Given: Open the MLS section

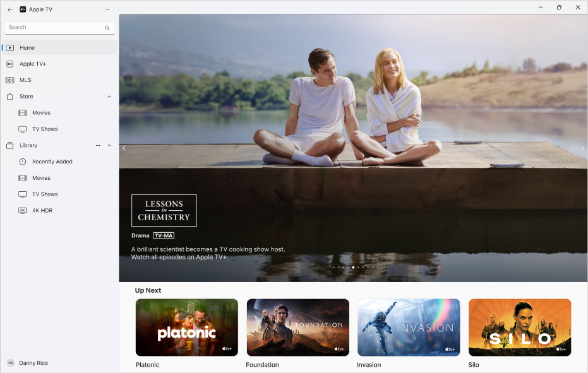Looking at the screenshot, I should point(9,80).
